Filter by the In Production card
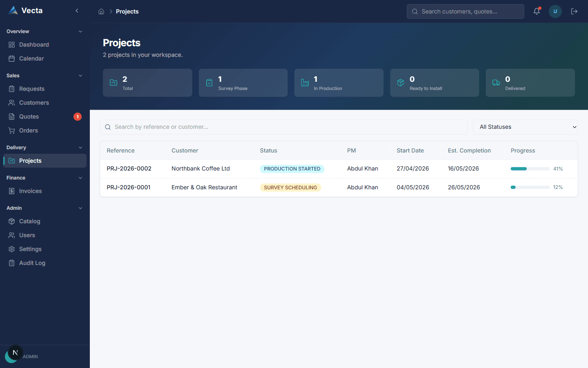The image size is (588, 368). [339, 83]
